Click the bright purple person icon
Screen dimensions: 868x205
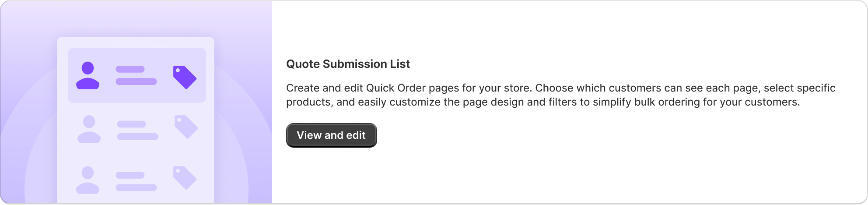click(x=88, y=76)
